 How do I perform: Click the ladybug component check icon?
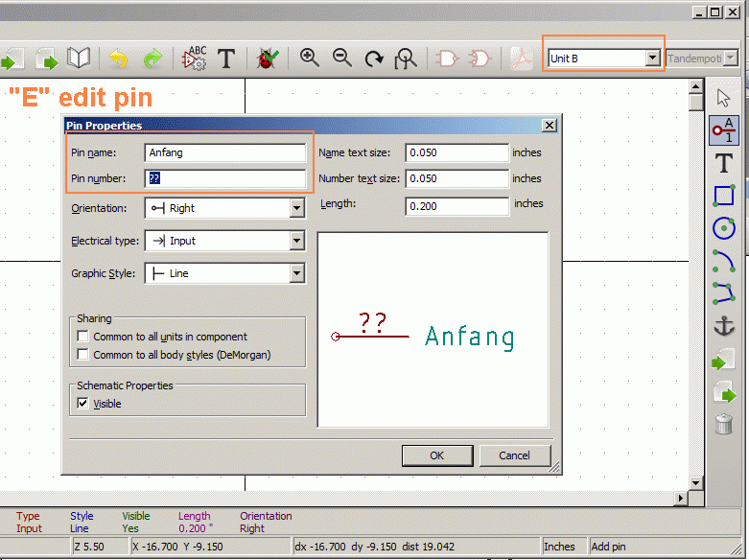pos(266,58)
